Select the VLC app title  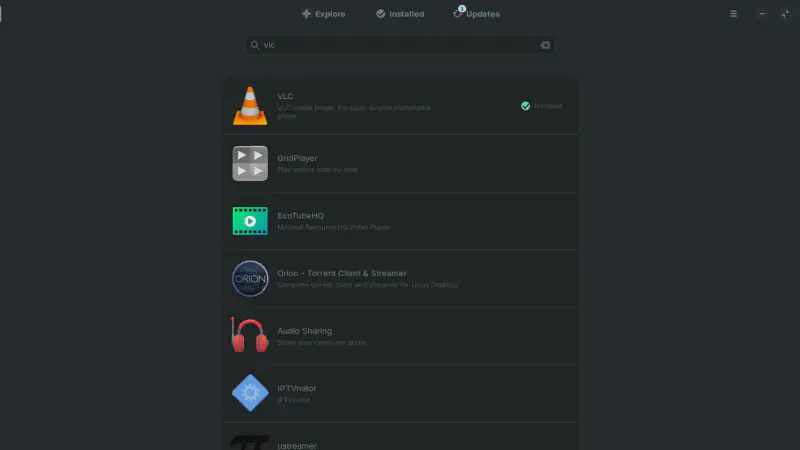(x=285, y=96)
